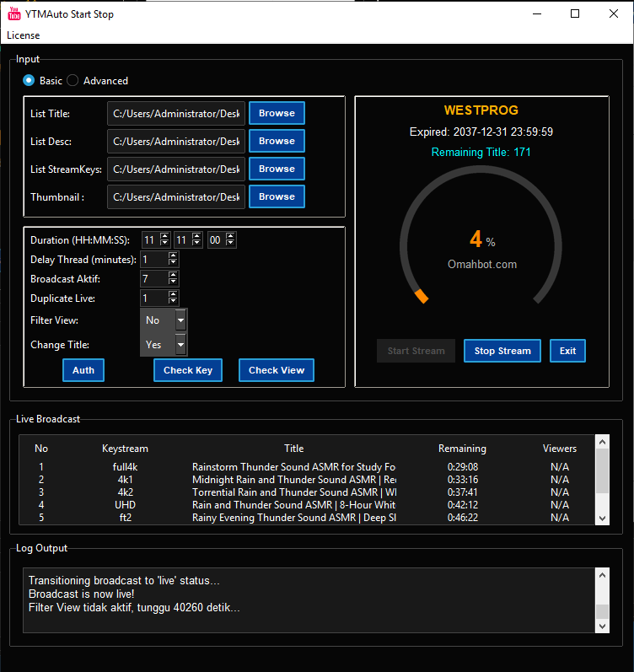Click the 0:46:22 remaining time
The height and width of the screenshot is (672, 634).
[x=463, y=518]
